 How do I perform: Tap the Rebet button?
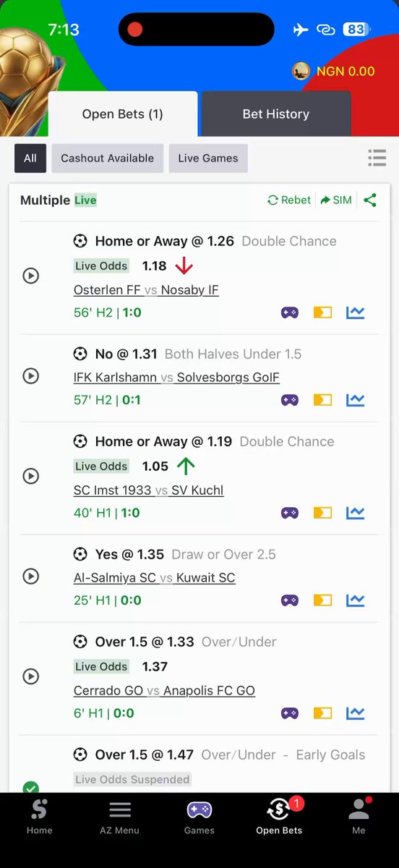click(289, 200)
